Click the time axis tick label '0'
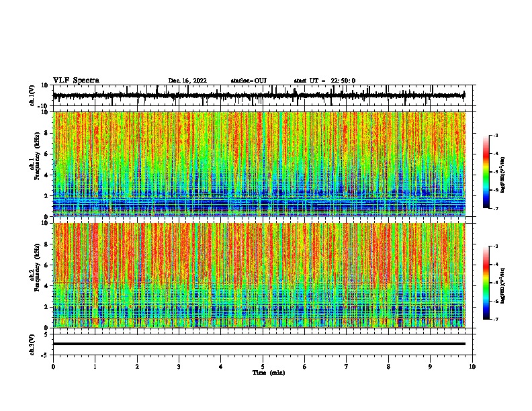 point(53,367)
